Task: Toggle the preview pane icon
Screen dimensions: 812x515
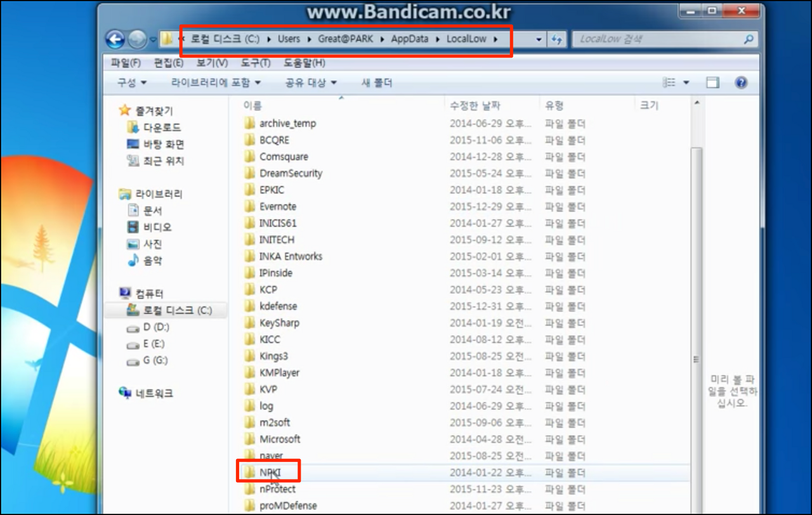Action: pyautogui.click(x=713, y=82)
